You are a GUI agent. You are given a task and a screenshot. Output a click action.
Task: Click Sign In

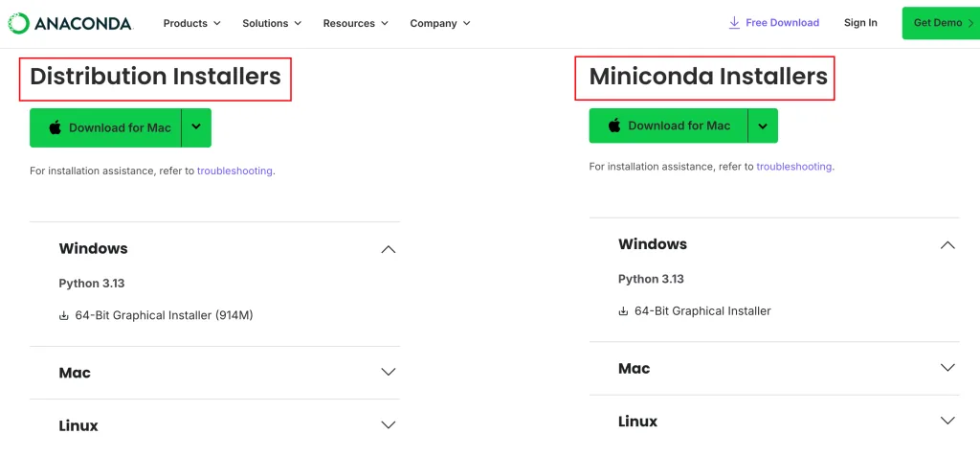[860, 23]
